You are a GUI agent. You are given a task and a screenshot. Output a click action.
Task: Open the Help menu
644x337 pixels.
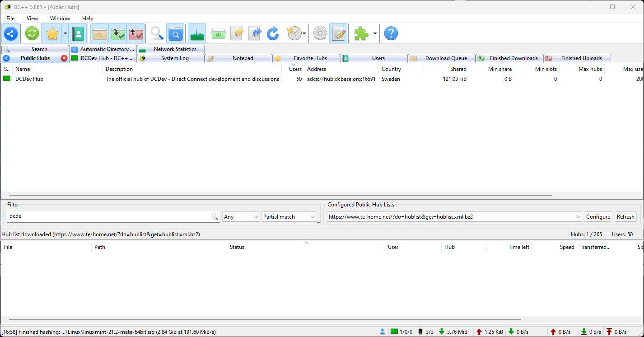point(88,19)
